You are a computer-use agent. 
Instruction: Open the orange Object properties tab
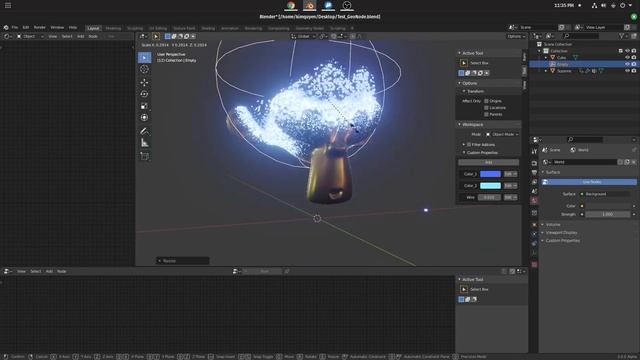click(534, 225)
